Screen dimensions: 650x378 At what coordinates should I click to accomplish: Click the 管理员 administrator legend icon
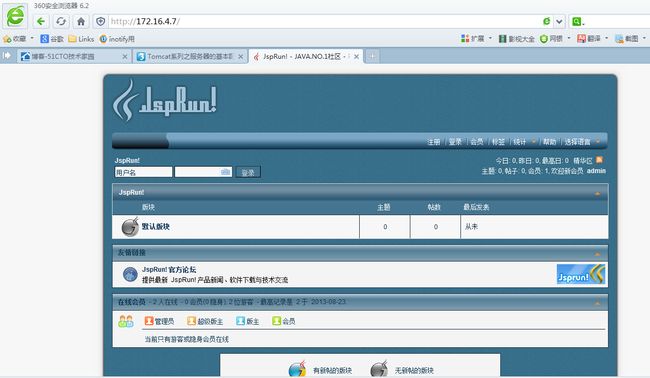pyautogui.click(x=149, y=321)
